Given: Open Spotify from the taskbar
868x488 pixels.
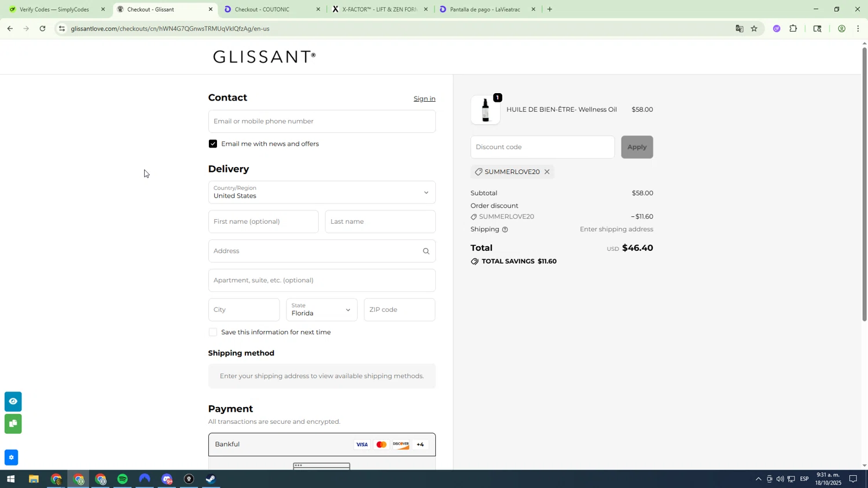Looking at the screenshot, I should pos(123,479).
